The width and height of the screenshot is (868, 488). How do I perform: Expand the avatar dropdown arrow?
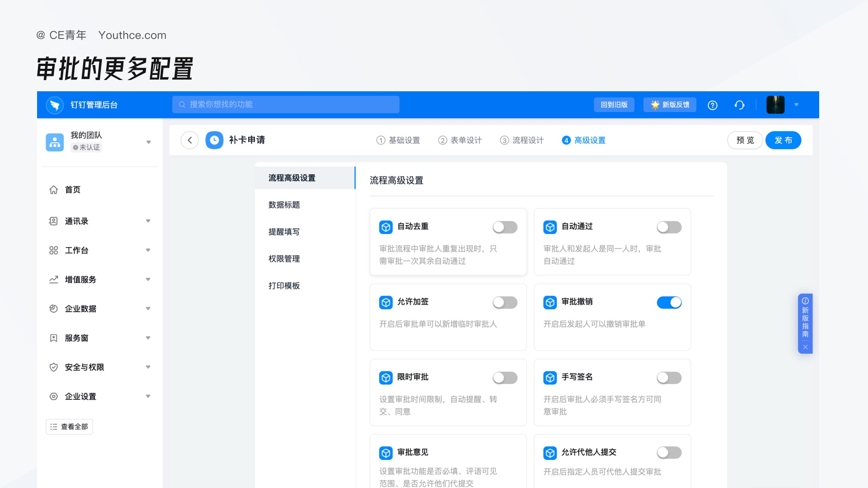(796, 105)
